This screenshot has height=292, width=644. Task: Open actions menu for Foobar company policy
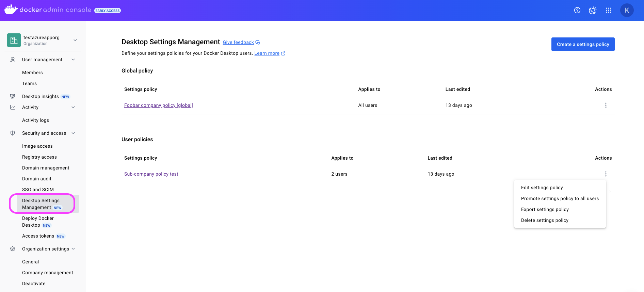tap(606, 105)
